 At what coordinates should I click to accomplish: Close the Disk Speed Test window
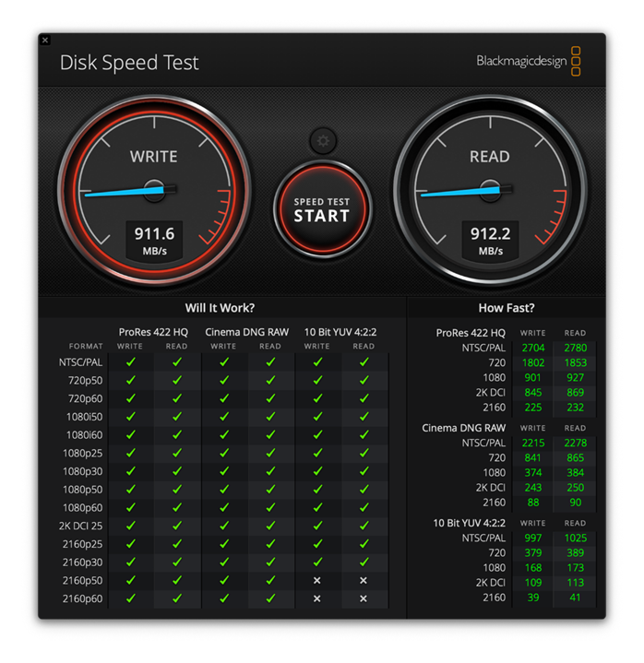tap(45, 41)
